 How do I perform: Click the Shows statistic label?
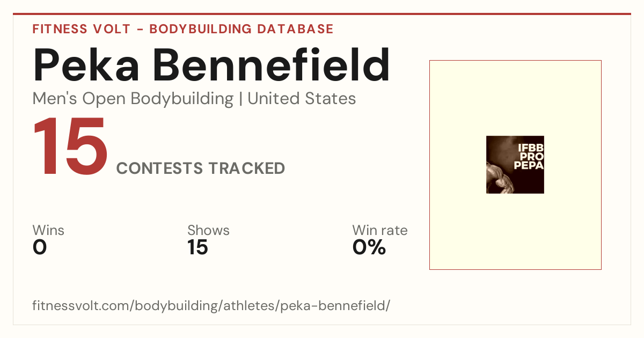[208, 231]
